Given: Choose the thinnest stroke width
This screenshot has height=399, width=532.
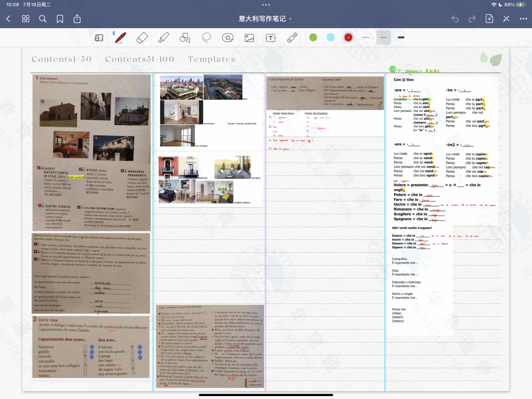Looking at the screenshot, I should pos(366,37).
